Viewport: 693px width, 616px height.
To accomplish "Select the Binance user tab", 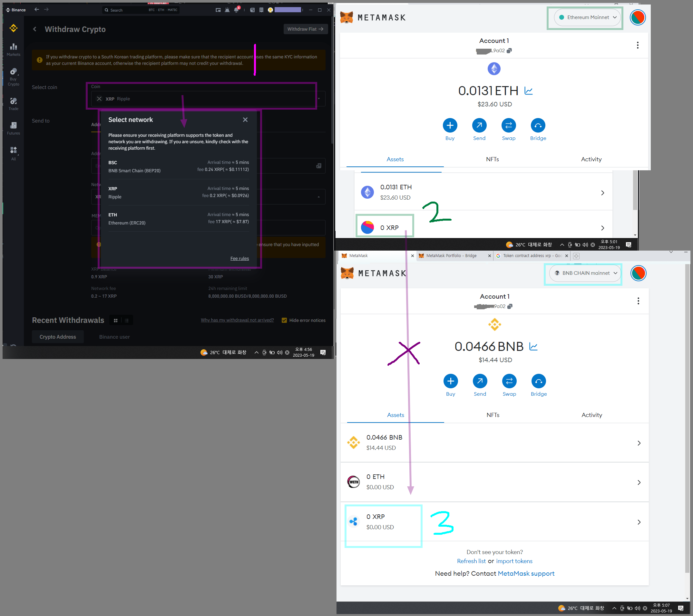I will (x=114, y=337).
